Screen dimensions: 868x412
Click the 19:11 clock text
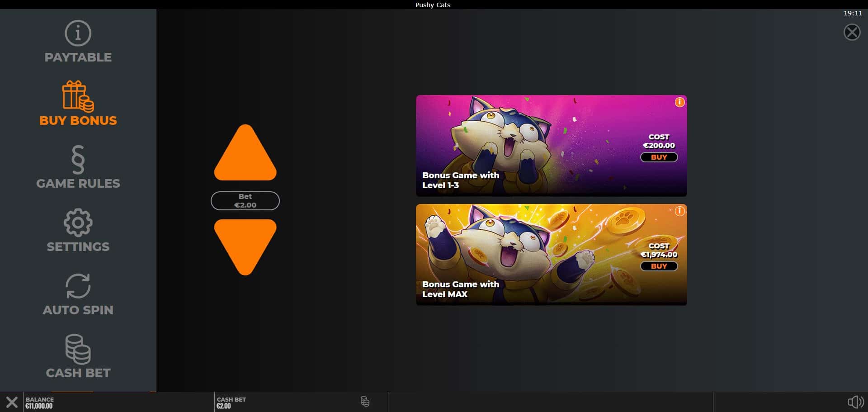tap(853, 13)
